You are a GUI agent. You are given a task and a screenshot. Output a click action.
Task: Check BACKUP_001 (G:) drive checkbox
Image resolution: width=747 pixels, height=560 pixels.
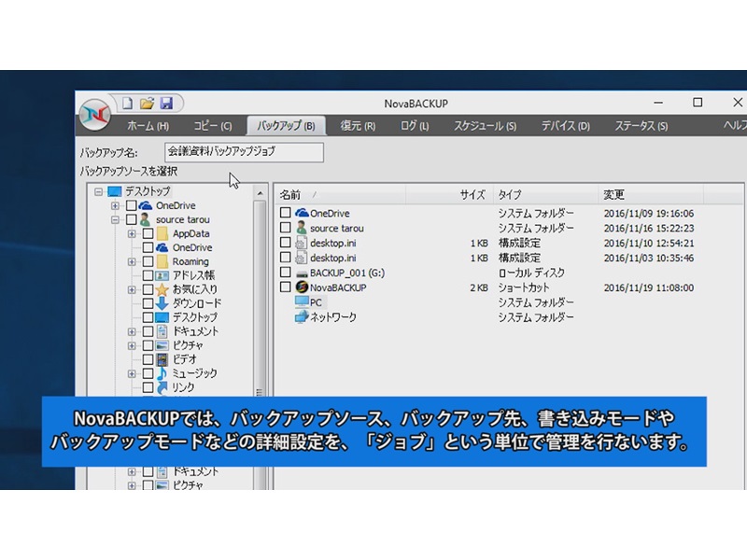pos(286,272)
